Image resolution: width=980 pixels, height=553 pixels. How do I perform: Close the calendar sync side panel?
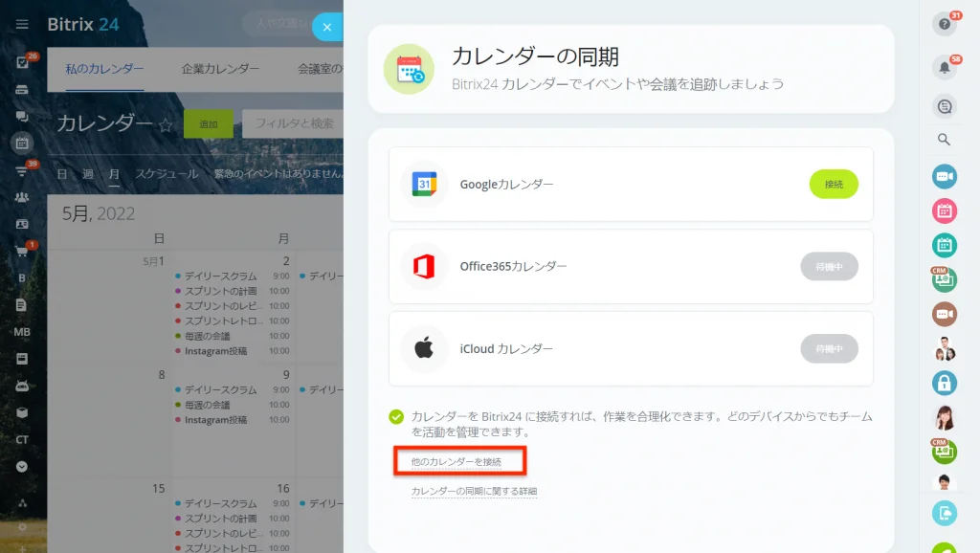point(327,27)
